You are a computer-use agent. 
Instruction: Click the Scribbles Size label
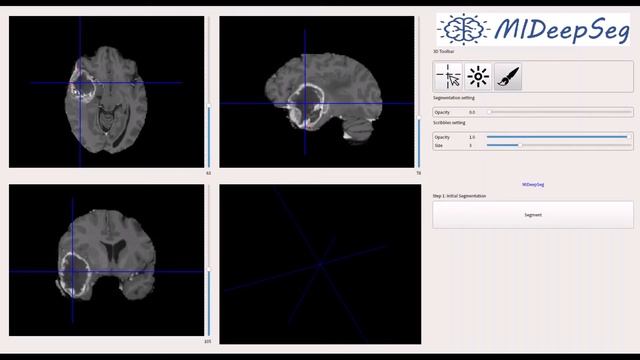pos(438,146)
